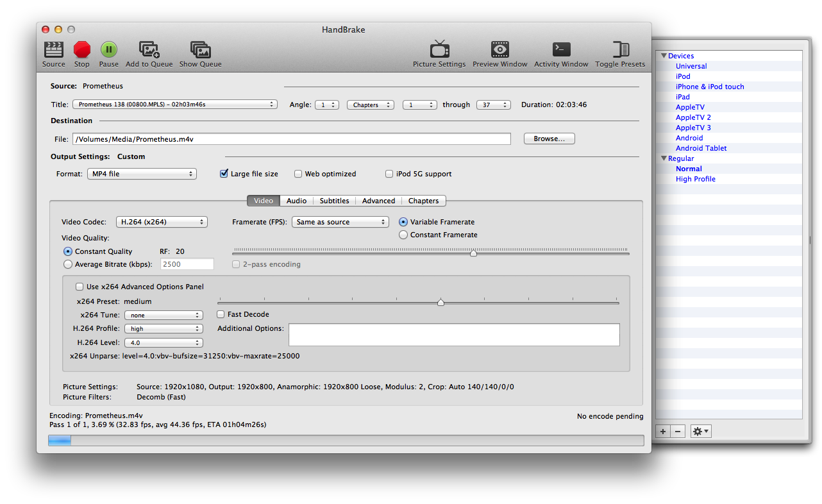Switch to the Advanced tab

pos(378,201)
